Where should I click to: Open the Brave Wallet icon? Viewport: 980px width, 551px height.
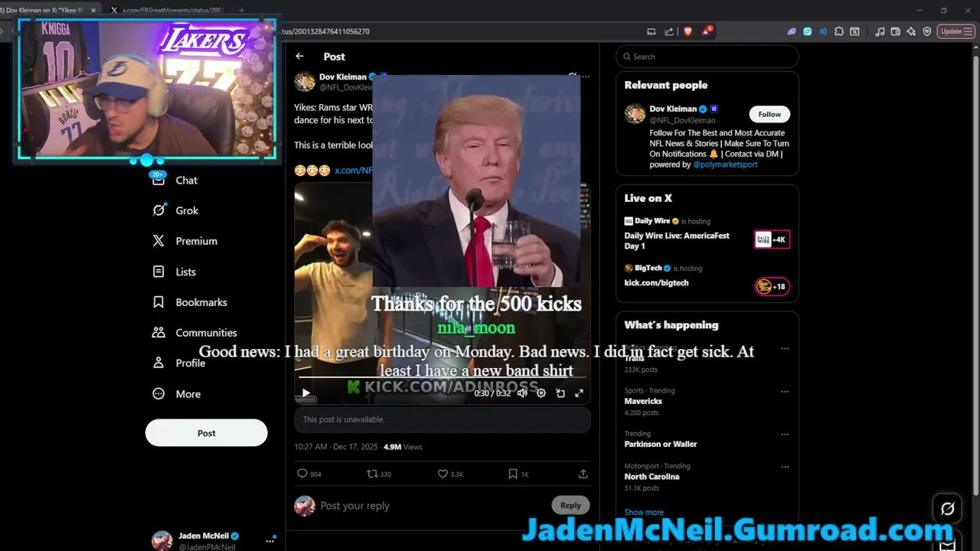[x=895, y=31]
